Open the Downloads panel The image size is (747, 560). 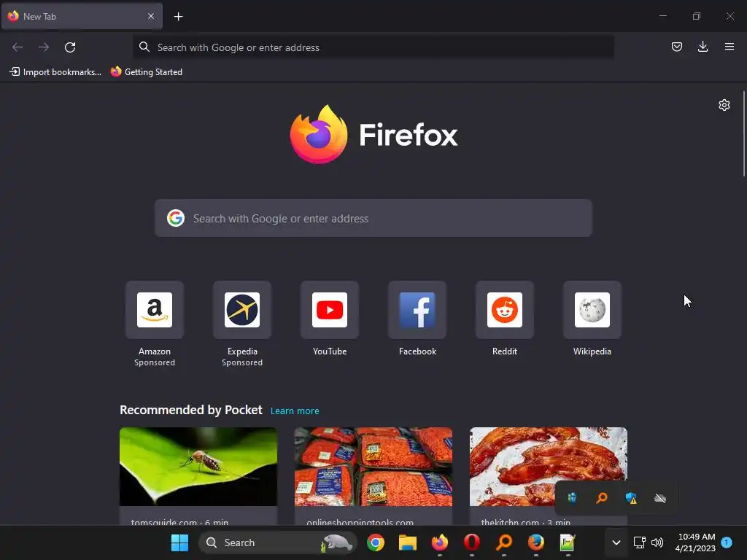[x=703, y=47]
